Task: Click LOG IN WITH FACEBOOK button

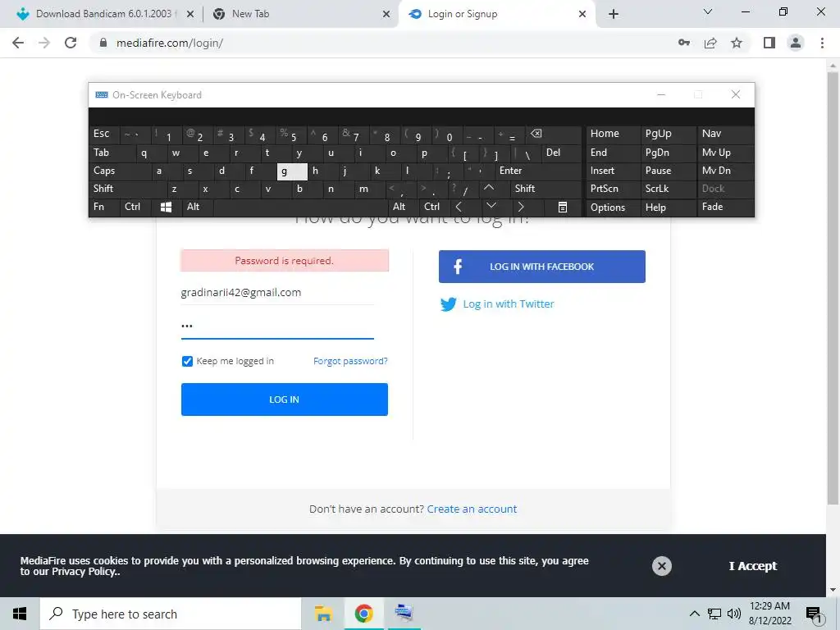Action: [542, 267]
